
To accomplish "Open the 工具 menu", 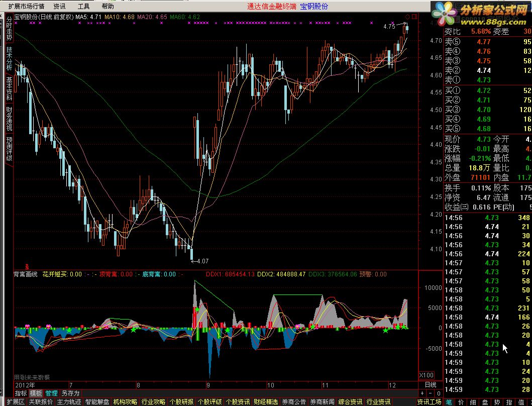I will 83,6.
